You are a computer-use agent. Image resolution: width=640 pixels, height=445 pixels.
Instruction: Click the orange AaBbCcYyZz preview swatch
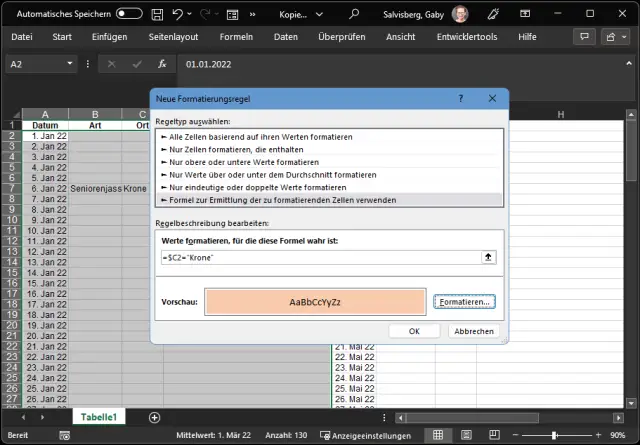(x=315, y=301)
